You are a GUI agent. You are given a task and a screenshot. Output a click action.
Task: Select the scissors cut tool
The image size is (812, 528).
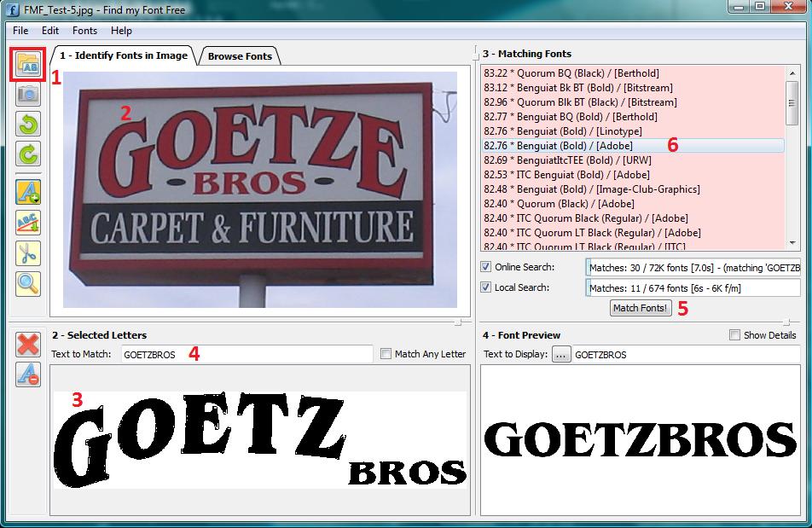(28, 253)
